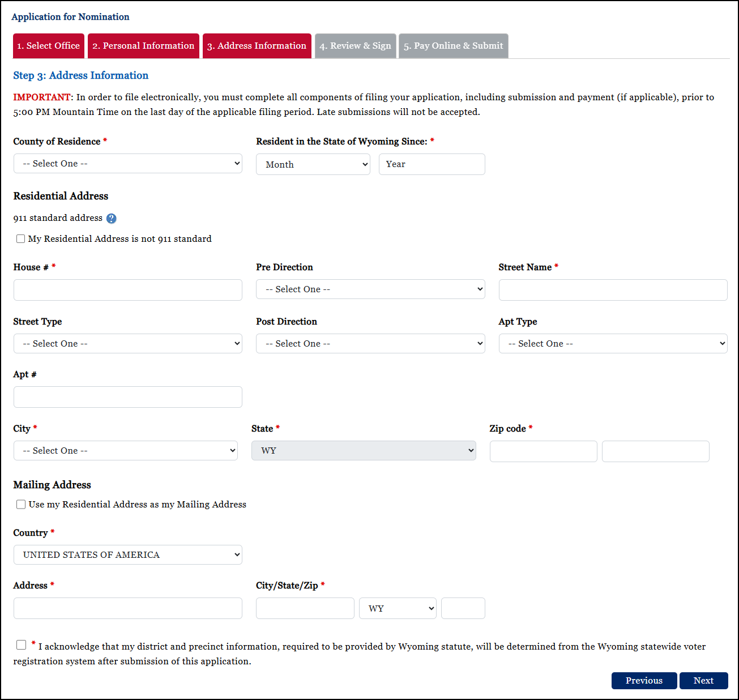Click the Previous button
The width and height of the screenshot is (739, 700).
(644, 681)
